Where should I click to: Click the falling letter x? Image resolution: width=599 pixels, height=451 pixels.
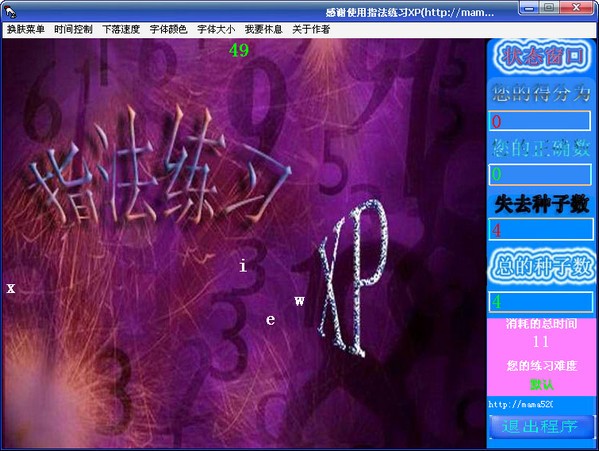[11, 288]
